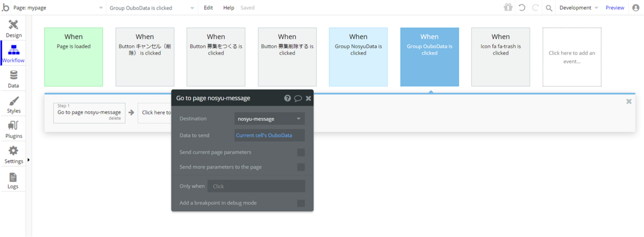
Task: Close the workflow steps panel with X
Action: point(629,101)
